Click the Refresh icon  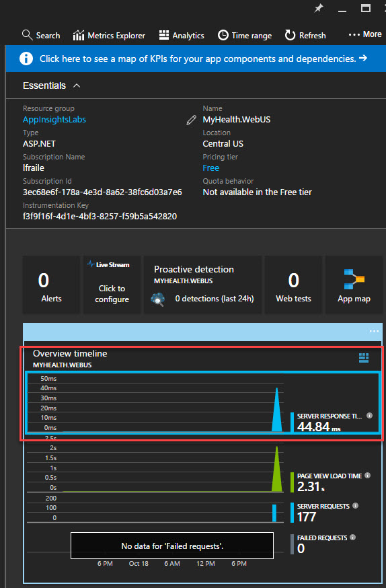pos(290,35)
